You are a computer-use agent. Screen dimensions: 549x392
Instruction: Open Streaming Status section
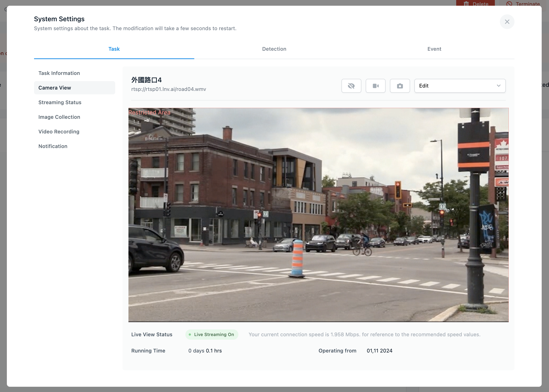tap(60, 102)
